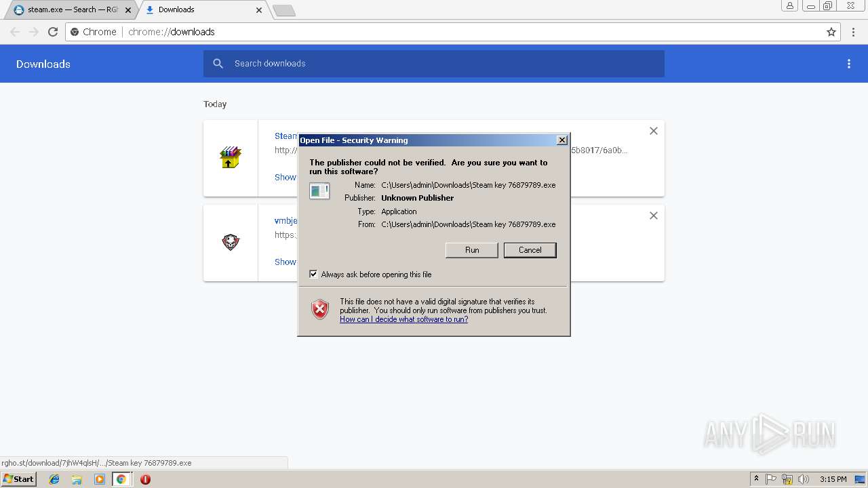Image resolution: width=868 pixels, height=488 pixels.
Task: Click the search magnifier icon in Downloads bar
Action: [218, 64]
